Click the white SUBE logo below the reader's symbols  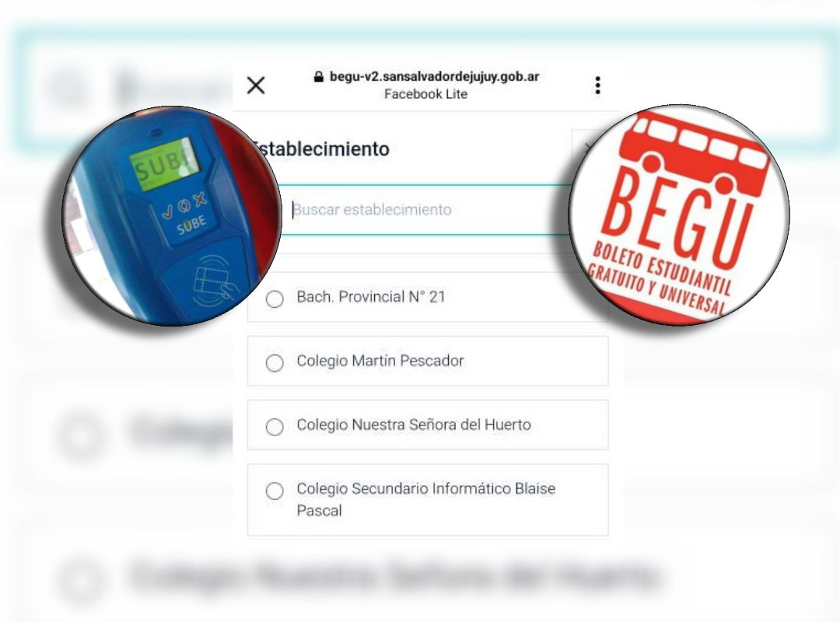pyautogui.click(x=192, y=225)
